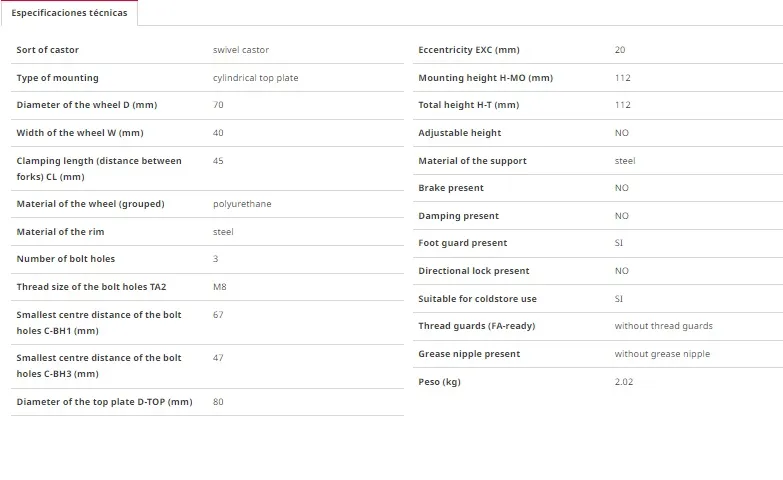Select the 'Number of bolt holes' label
The width and height of the screenshot is (783, 480).
(x=65, y=259)
